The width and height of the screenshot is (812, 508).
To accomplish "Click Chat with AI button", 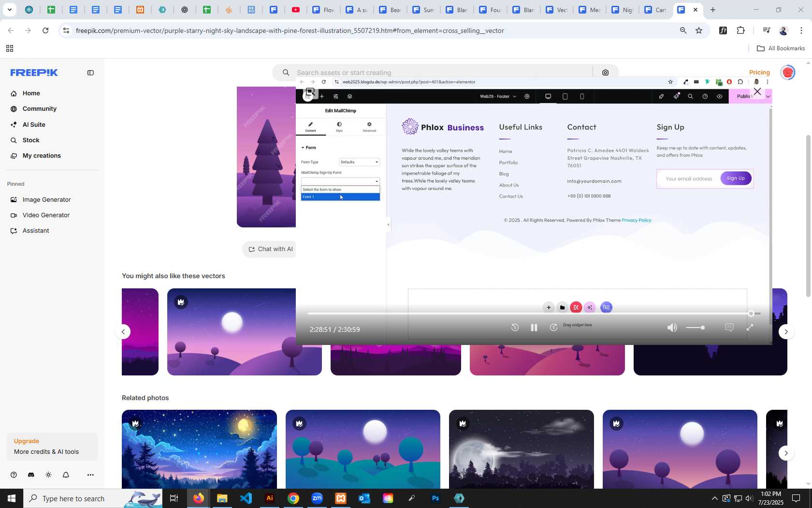I will tap(270, 249).
